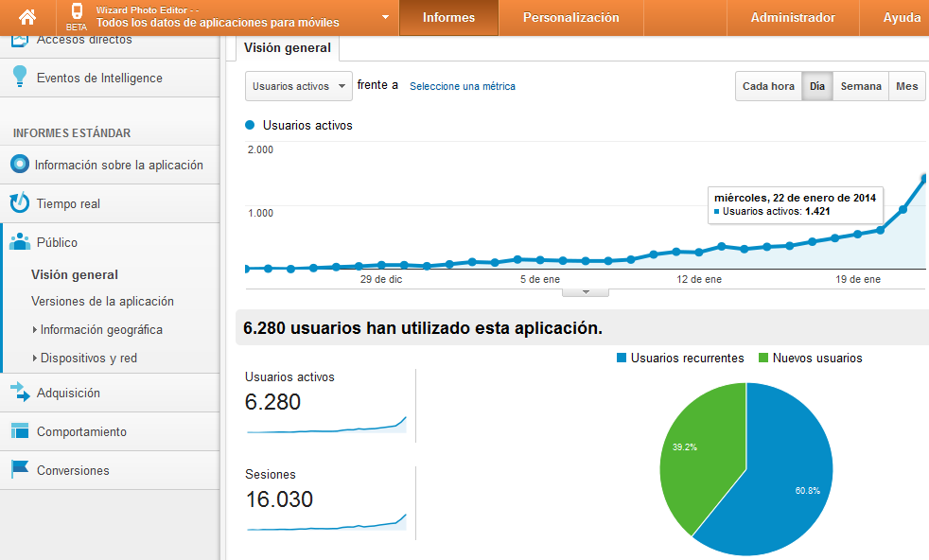
Task: Click the Comportamiento layout icon
Action: click(x=20, y=431)
